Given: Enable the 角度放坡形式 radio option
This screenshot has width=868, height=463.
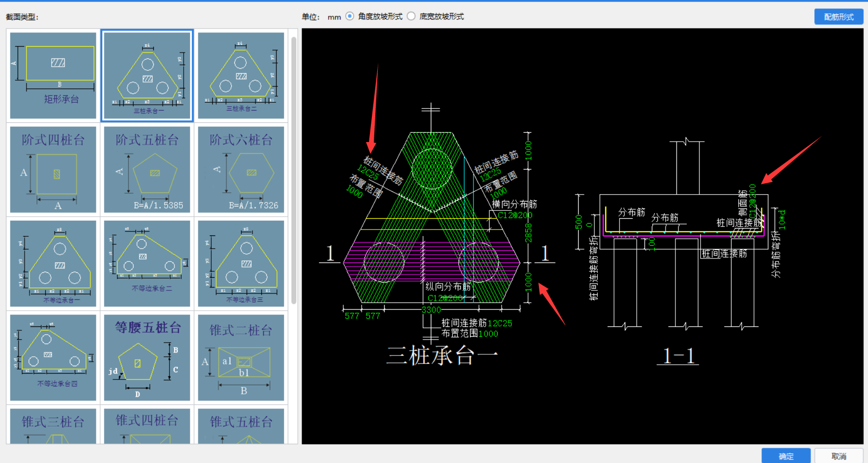Looking at the screenshot, I should 350,16.
